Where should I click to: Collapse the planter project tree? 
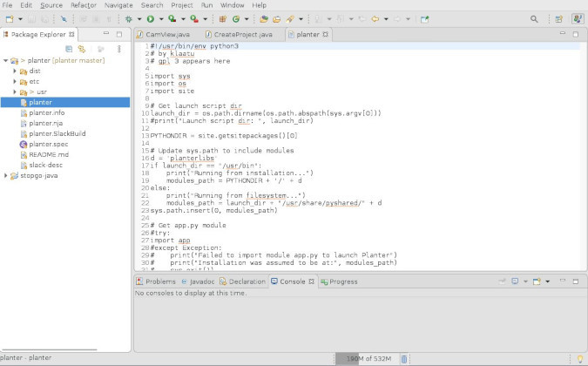point(7,60)
